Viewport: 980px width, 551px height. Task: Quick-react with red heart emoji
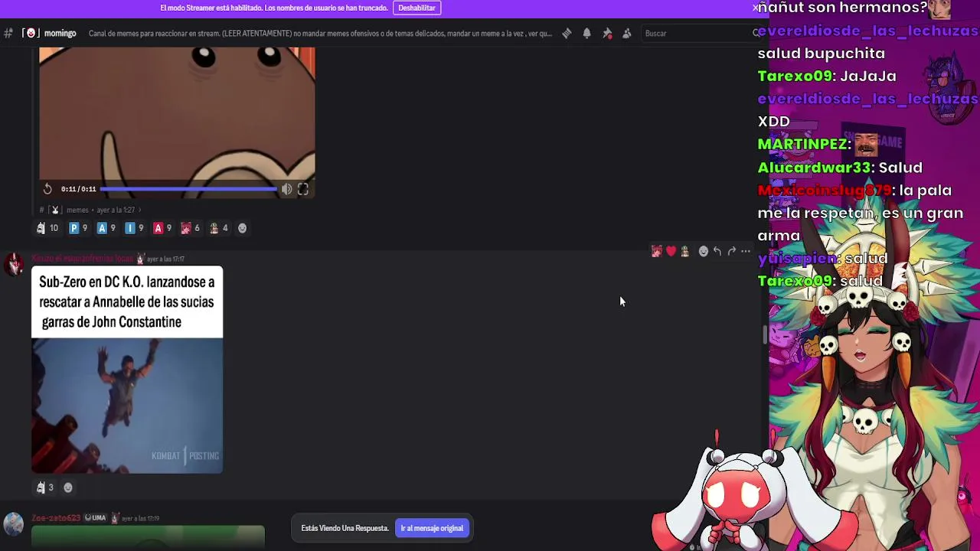coord(671,251)
